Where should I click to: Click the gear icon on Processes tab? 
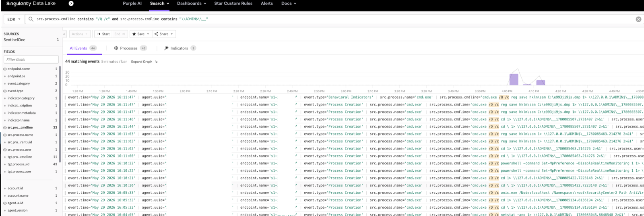tap(116, 48)
